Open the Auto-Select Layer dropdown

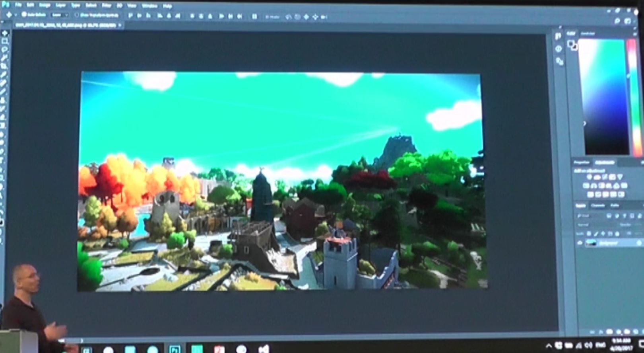[60, 15]
